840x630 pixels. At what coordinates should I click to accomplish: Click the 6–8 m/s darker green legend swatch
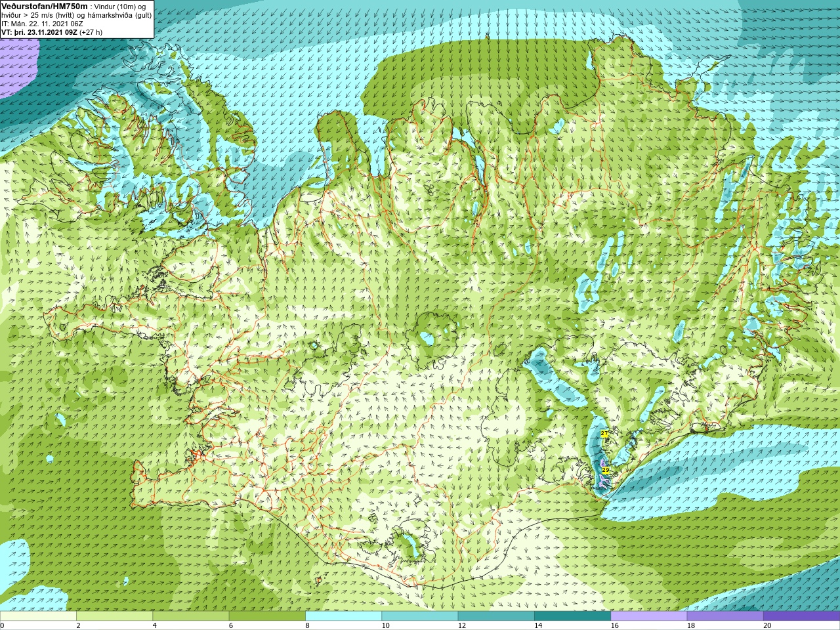pyautogui.click(x=267, y=616)
